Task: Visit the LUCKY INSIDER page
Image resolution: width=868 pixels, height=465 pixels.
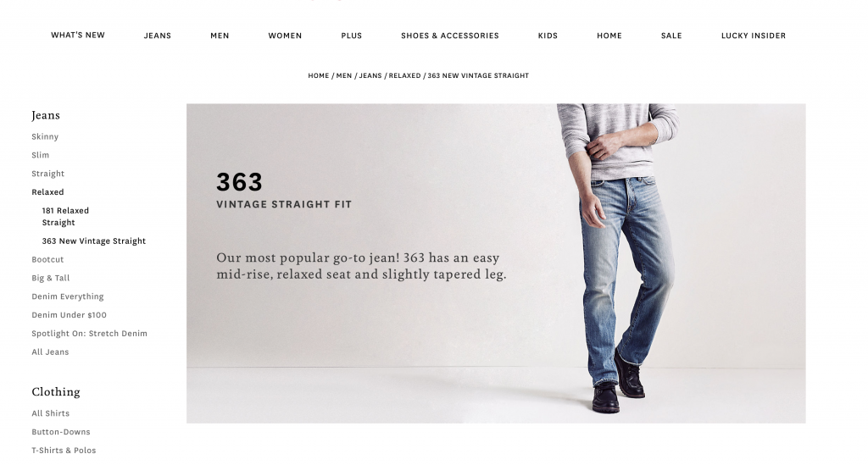Action: [x=754, y=36]
